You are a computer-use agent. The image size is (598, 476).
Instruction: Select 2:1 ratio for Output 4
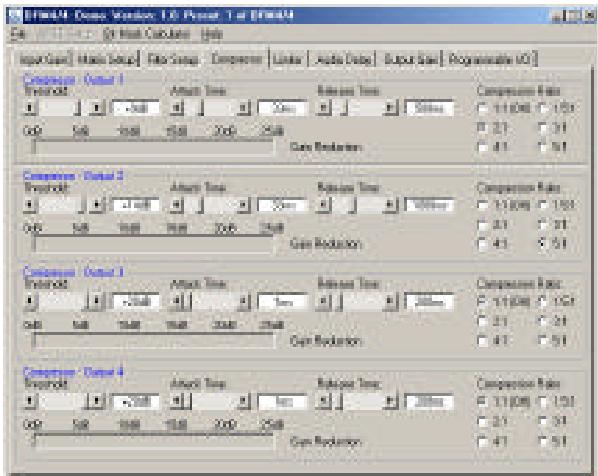(x=483, y=421)
